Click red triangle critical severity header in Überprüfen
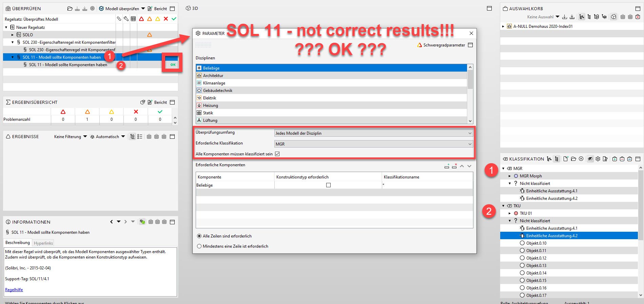644x304 pixels. coord(141,19)
